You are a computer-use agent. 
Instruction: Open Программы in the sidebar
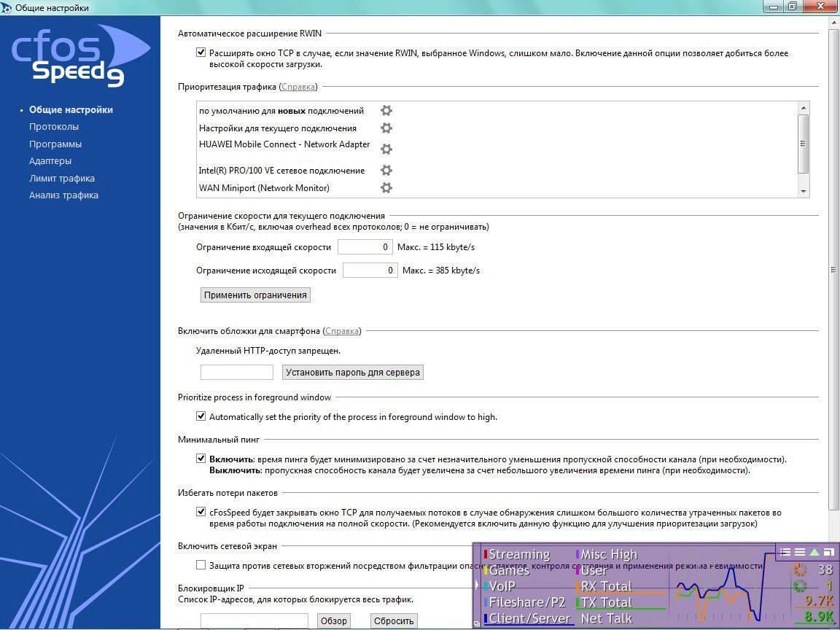(55, 144)
